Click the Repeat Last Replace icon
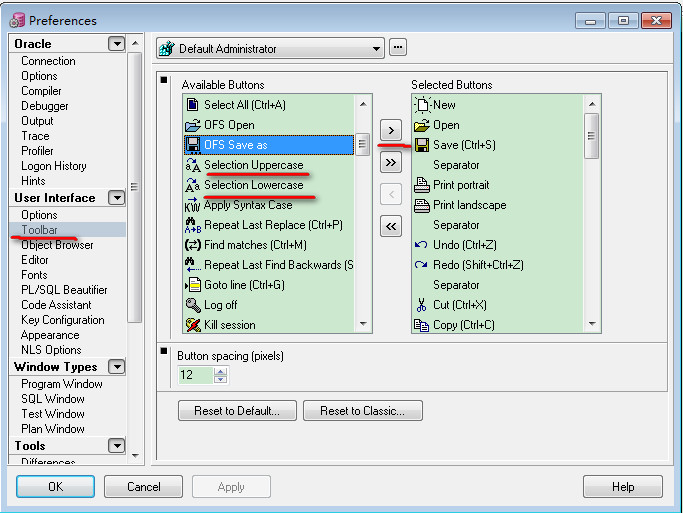The height and width of the screenshot is (513, 683). pos(193,225)
